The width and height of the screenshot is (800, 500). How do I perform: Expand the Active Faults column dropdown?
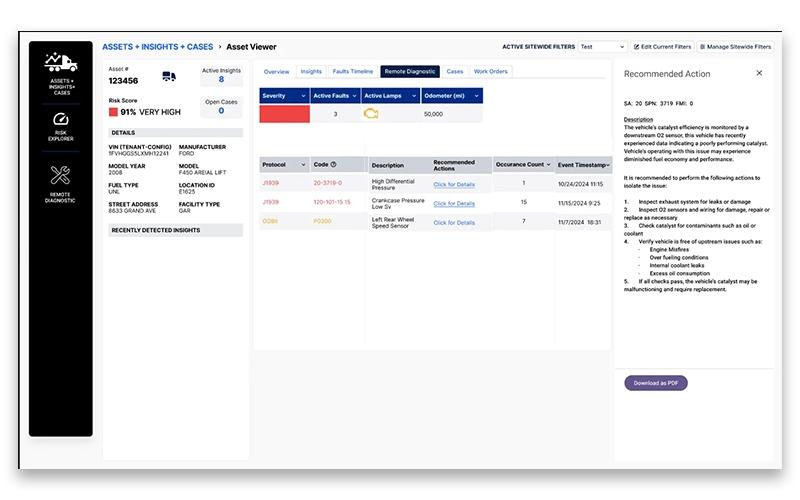[355, 95]
